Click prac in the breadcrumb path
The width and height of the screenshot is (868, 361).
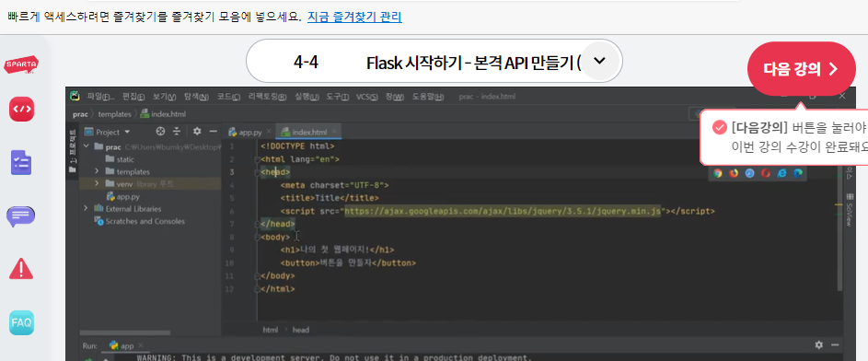point(80,114)
